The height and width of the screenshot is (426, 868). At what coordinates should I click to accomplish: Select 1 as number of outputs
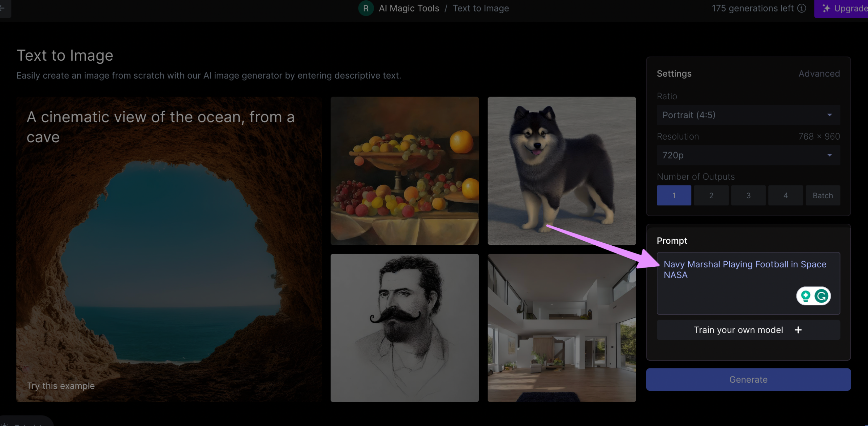674,195
